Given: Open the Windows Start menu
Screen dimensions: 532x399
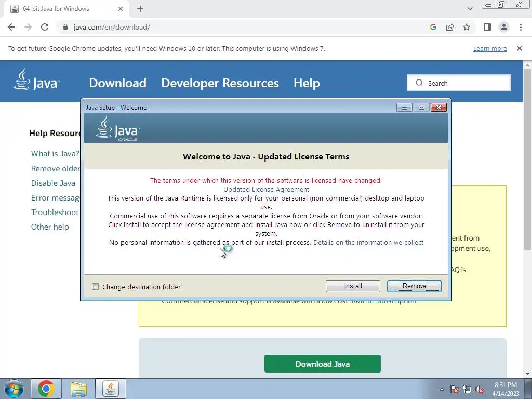Looking at the screenshot, I should click(14, 389).
